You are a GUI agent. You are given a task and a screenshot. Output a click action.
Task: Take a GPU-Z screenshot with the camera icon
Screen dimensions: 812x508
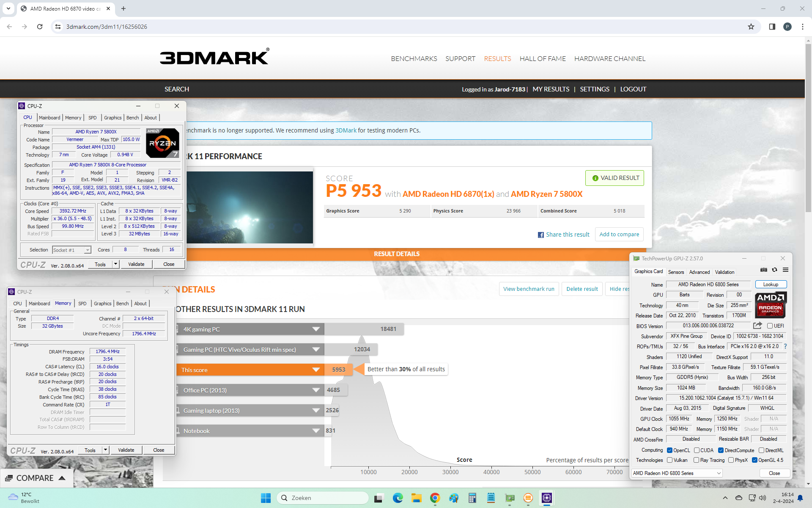coord(764,270)
